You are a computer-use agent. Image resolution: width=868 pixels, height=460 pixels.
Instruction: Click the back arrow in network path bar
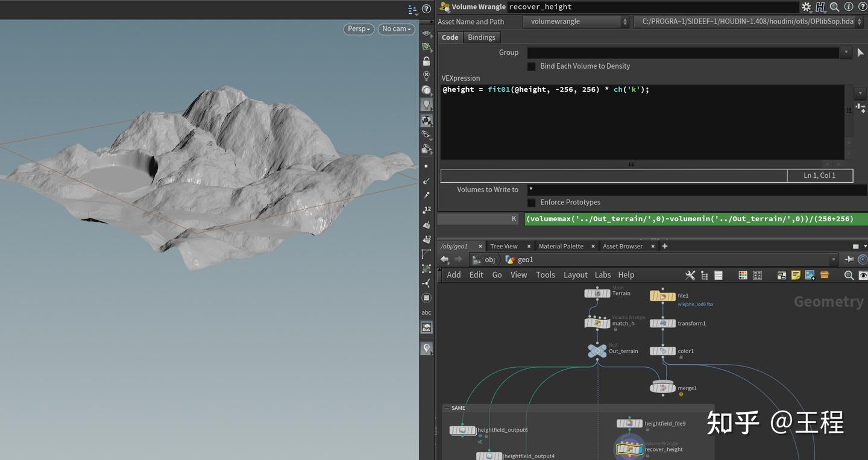tap(445, 259)
